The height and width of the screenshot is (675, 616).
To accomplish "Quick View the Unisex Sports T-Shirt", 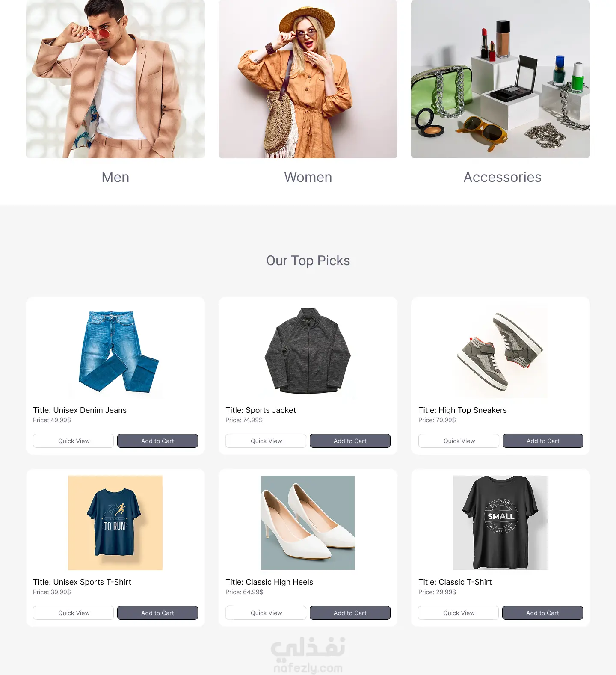I will (74, 613).
